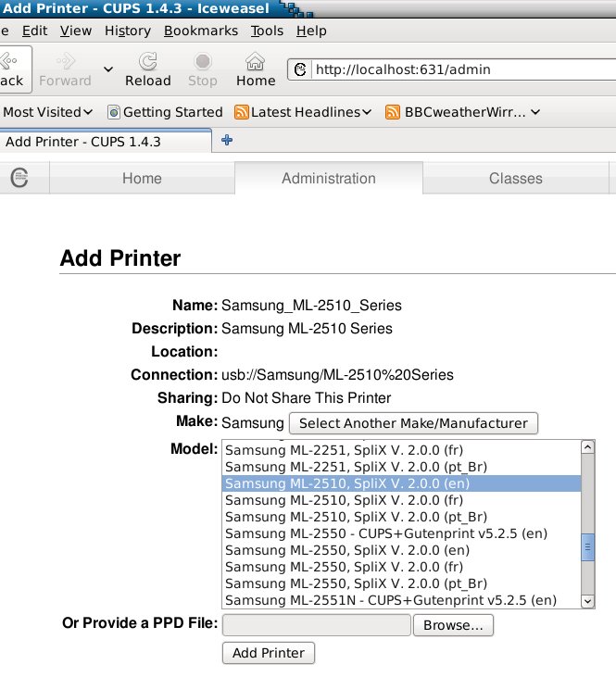This screenshot has height=677, width=616.
Task: Click model list scroll up arrow
Action: click(x=587, y=447)
